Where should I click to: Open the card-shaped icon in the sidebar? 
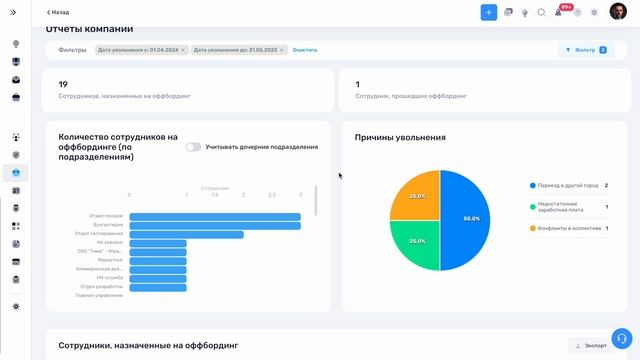[x=16, y=262]
